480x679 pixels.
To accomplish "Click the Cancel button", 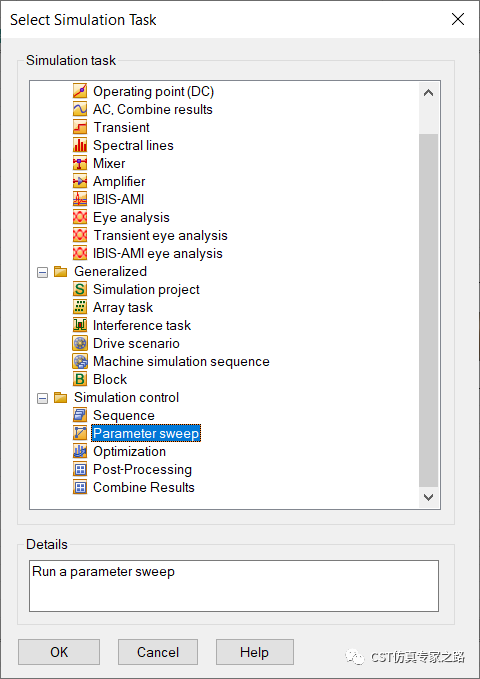I will (158, 652).
